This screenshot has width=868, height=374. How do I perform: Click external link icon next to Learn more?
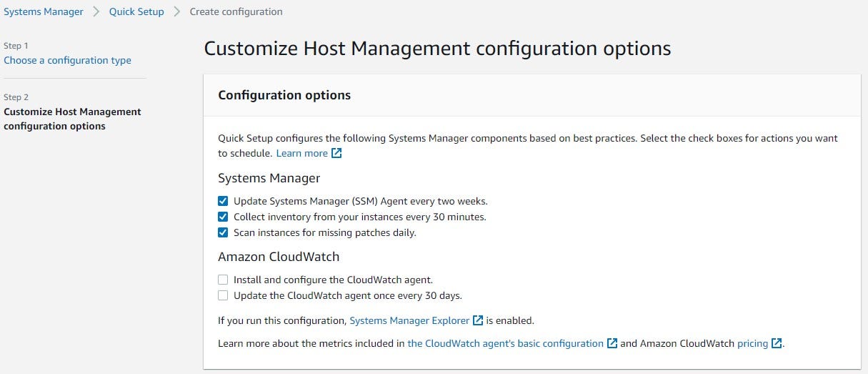tap(336, 154)
